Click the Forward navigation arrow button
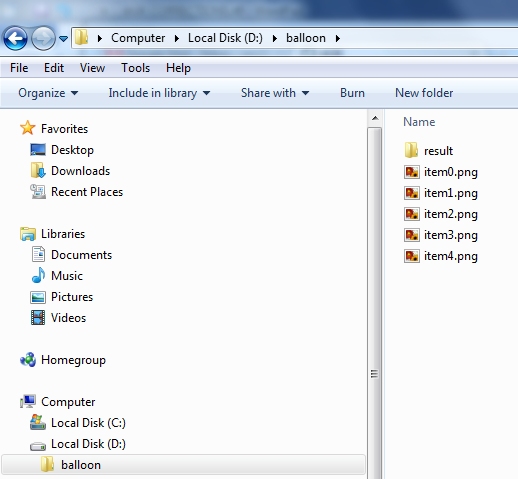This screenshot has height=479, width=518. 43,38
